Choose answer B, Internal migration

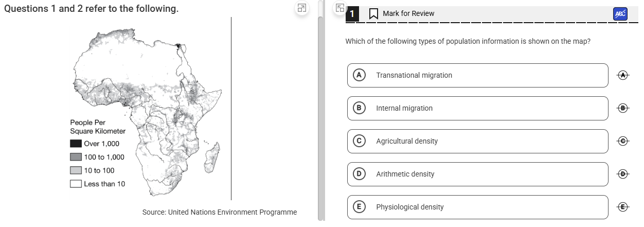(477, 108)
